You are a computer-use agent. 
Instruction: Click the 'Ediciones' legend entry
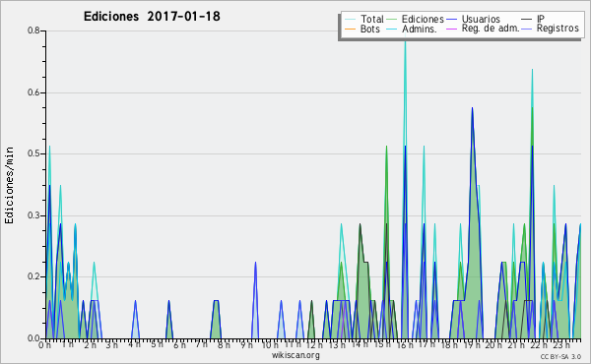416,19
